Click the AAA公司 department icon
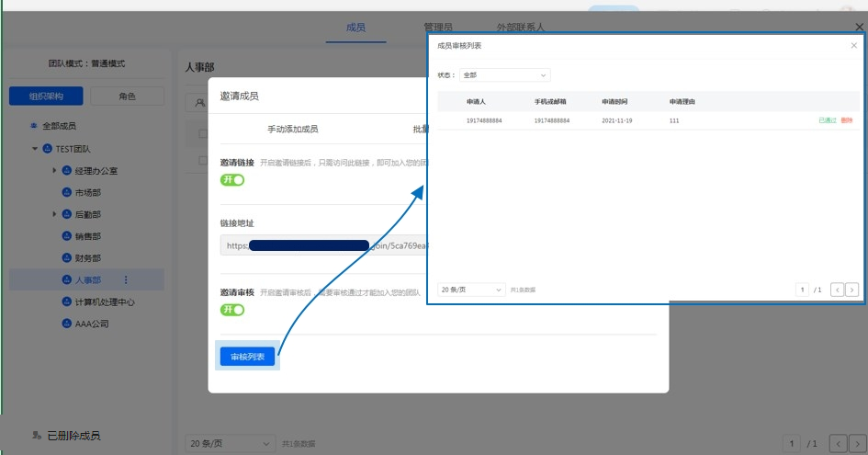 point(66,324)
